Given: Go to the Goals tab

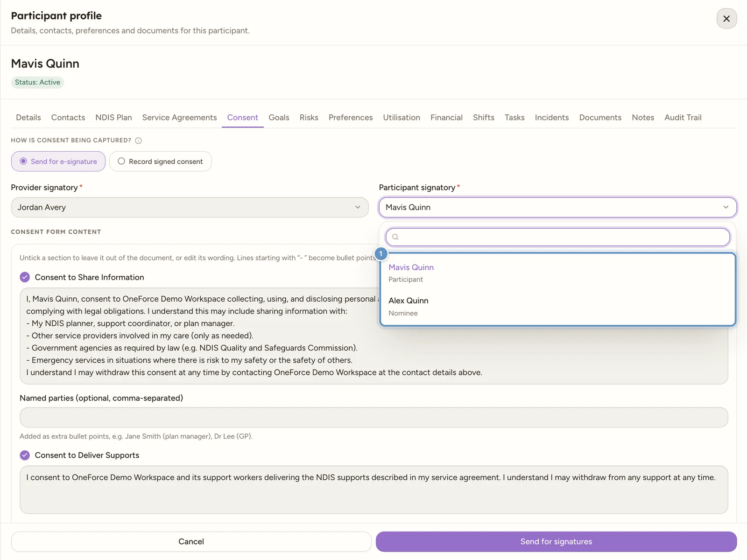Looking at the screenshot, I should click(279, 118).
